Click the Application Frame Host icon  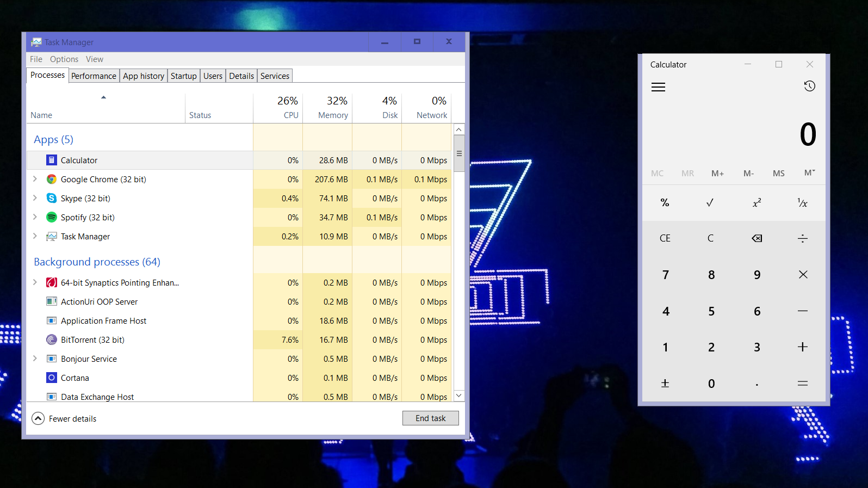tap(52, 320)
